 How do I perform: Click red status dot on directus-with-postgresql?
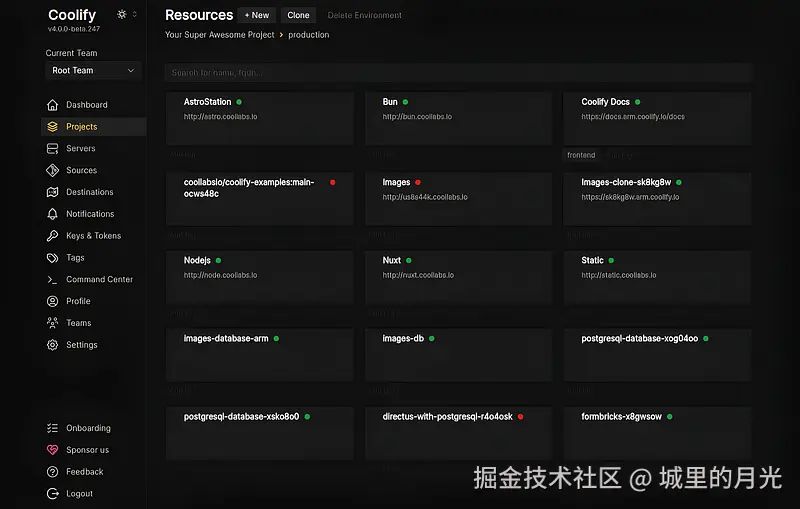click(520, 417)
